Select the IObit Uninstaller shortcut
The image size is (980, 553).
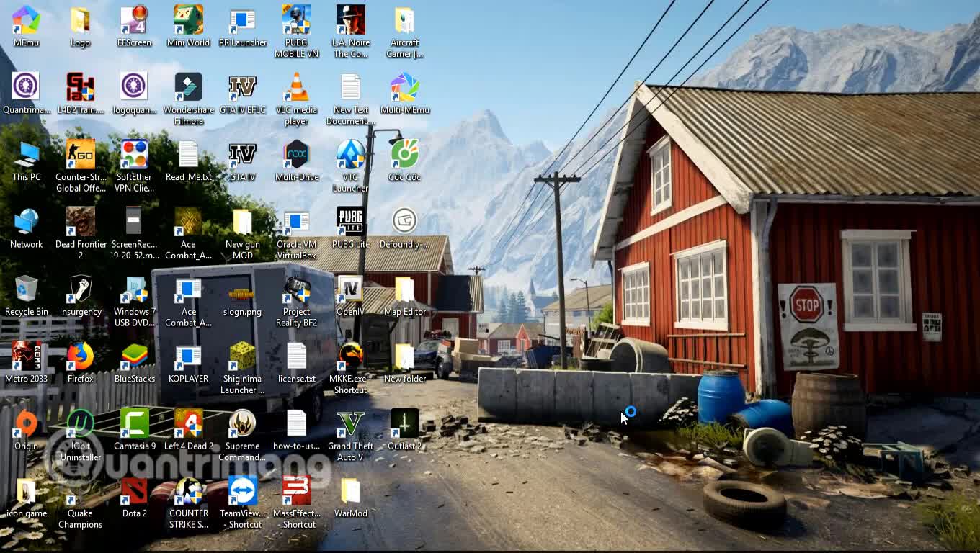(81, 435)
